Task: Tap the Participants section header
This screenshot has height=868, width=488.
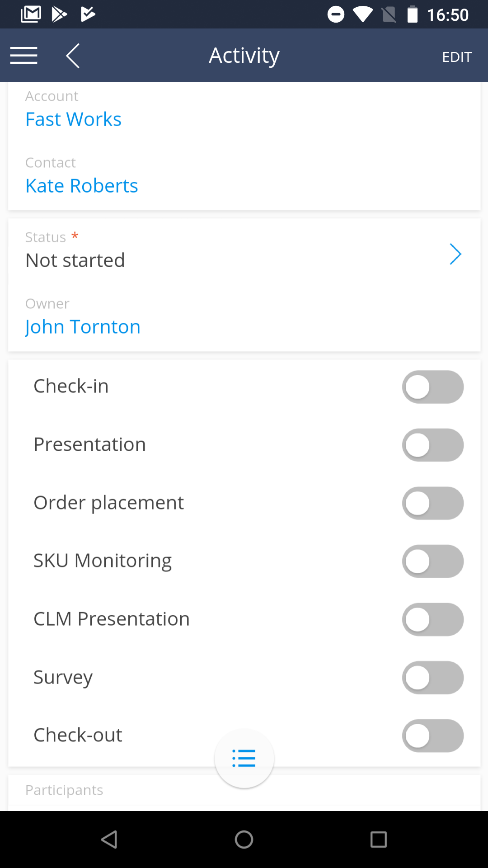Action: pos(64,790)
